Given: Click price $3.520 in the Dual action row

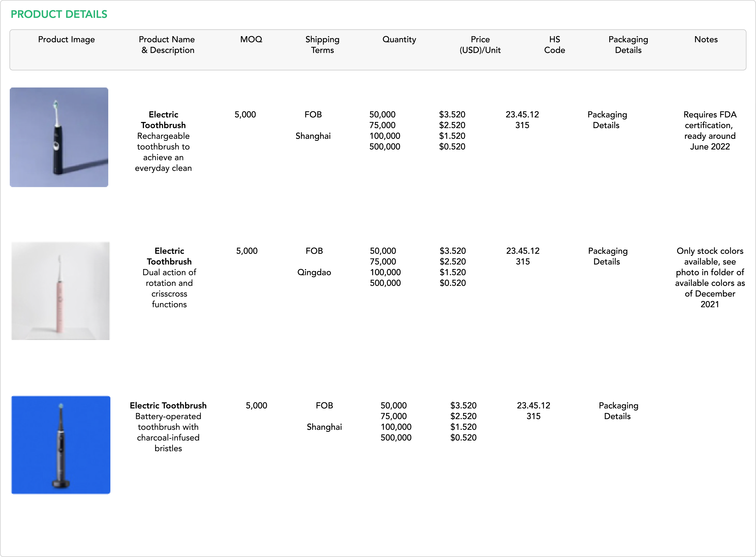Looking at the screenshot, I should coord(453,251).
